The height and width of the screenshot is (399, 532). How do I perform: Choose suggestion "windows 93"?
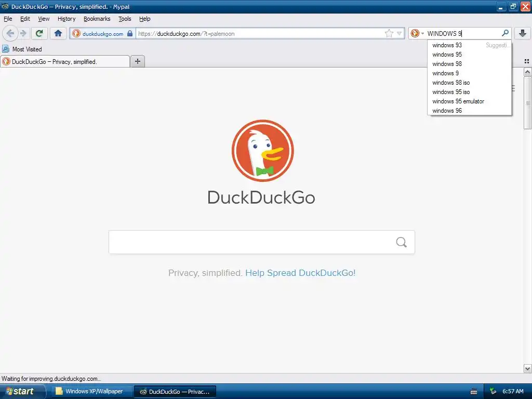tap(470, 45)
